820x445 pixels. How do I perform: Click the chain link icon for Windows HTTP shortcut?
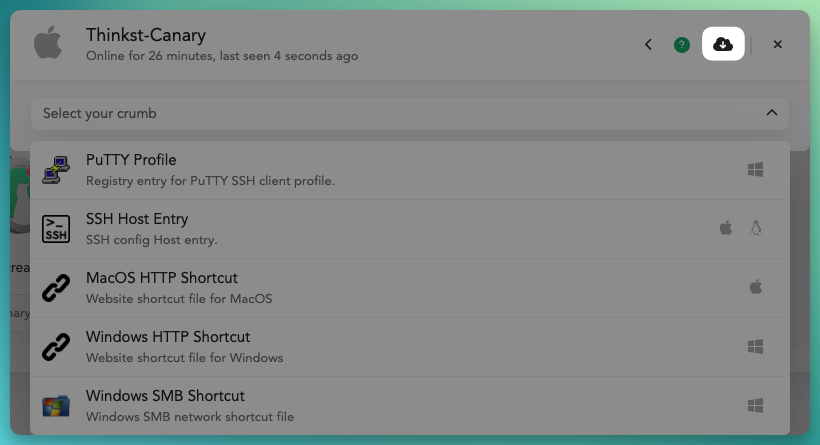56,347
